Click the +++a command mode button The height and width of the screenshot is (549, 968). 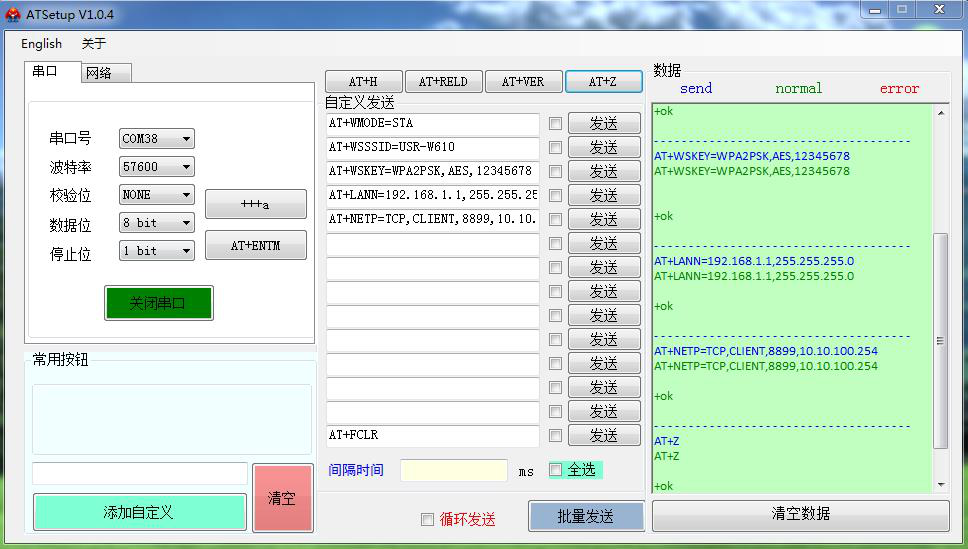pyautogui.click(x=255, y=204)
